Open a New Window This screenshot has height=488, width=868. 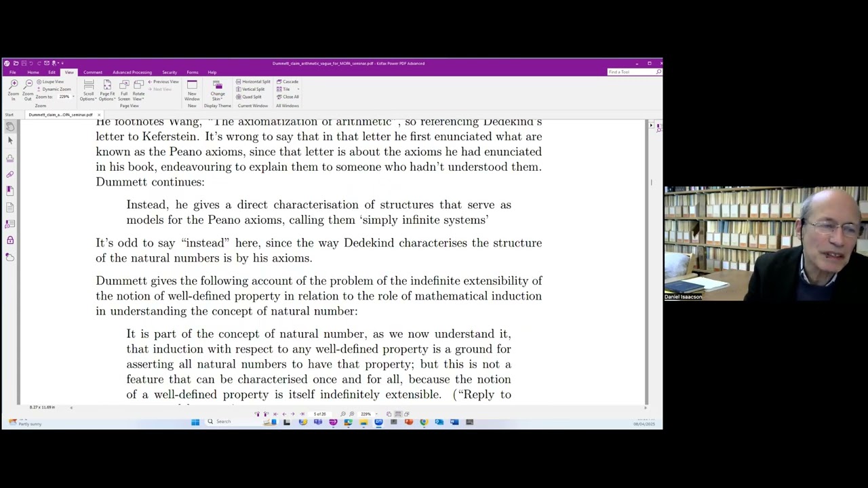(x=192, y=90)
